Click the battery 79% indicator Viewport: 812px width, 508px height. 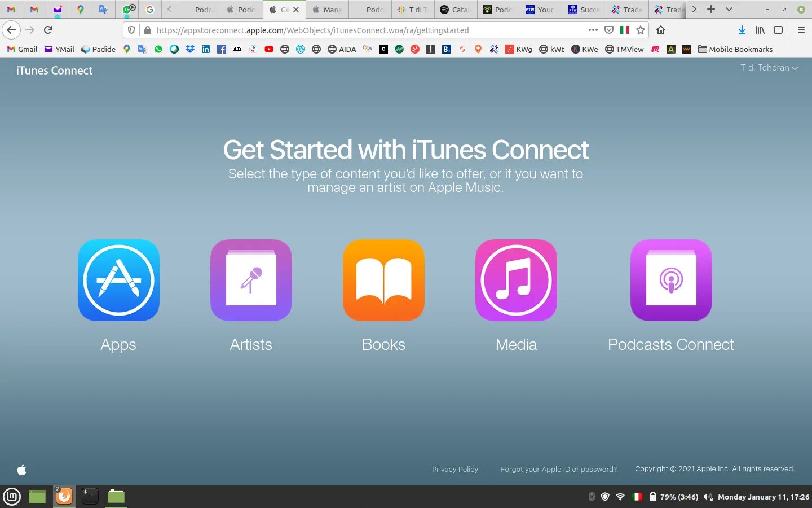674,497
